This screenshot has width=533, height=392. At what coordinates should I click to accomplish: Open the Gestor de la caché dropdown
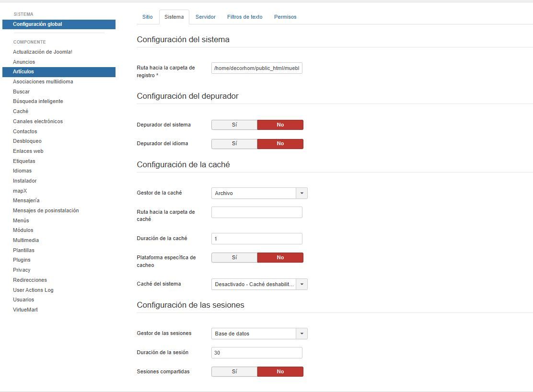click(259, 193)
